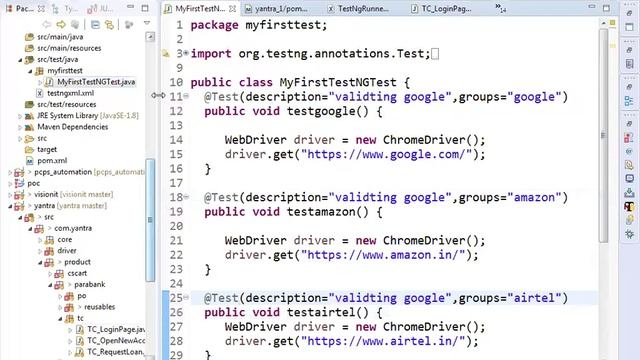The width and height of the screenshot is (640, 360).
Task: Select TC_OpenNewAcc file in tree
Action: 116,340
